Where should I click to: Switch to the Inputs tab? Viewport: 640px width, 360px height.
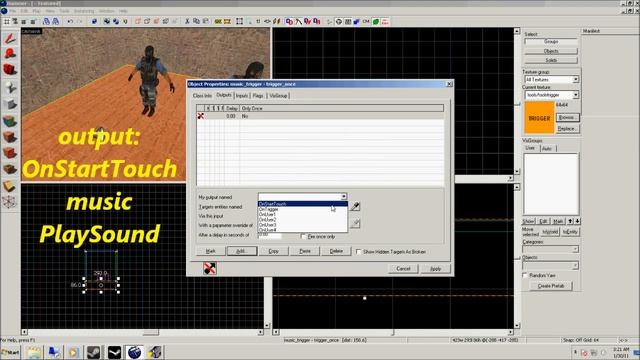pyautogui.click(x=242, y=96)
